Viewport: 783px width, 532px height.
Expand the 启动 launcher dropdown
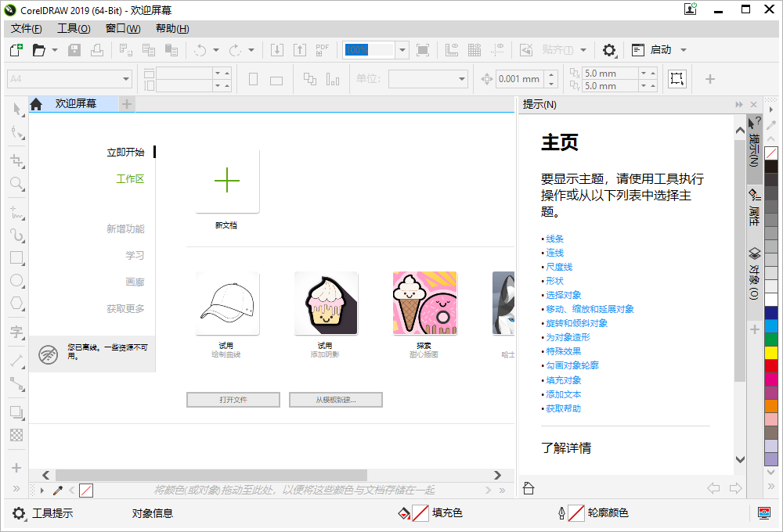tap(684, 50)
